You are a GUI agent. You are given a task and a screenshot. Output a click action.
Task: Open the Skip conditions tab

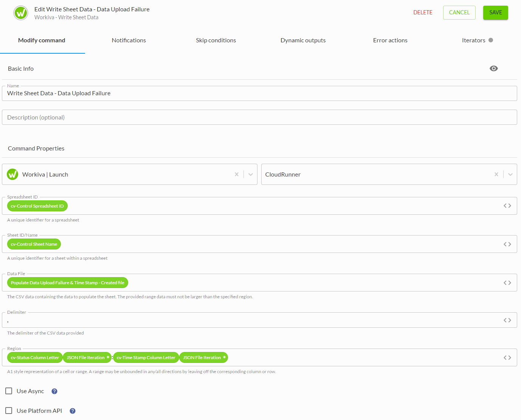[216, 40]
